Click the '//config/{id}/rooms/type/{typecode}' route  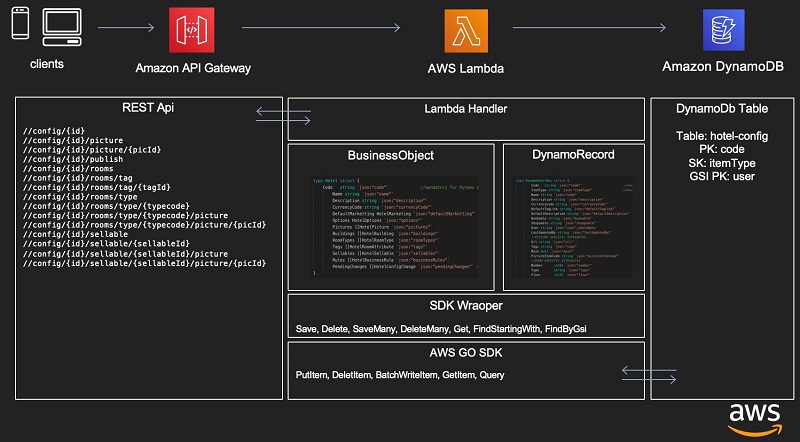point(106,206)
